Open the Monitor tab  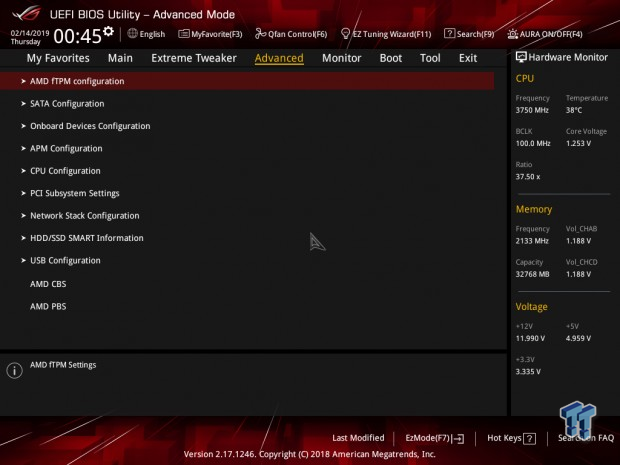342,58
